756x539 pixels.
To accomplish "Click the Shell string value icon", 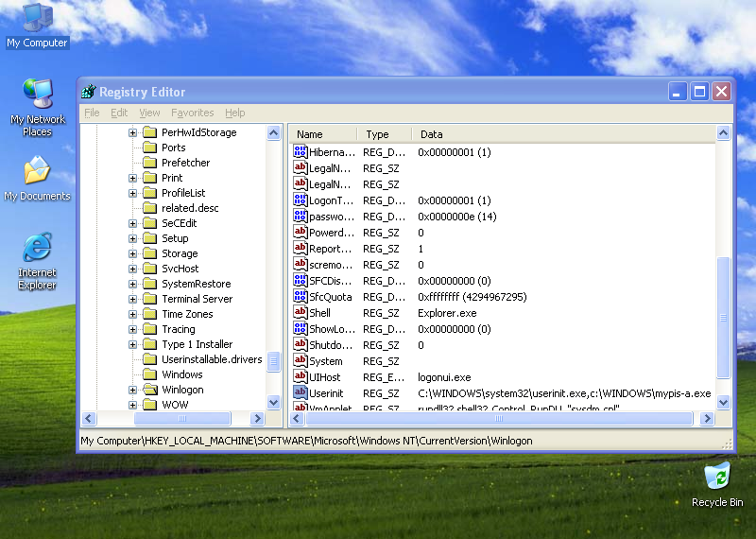I will (300, 312).
